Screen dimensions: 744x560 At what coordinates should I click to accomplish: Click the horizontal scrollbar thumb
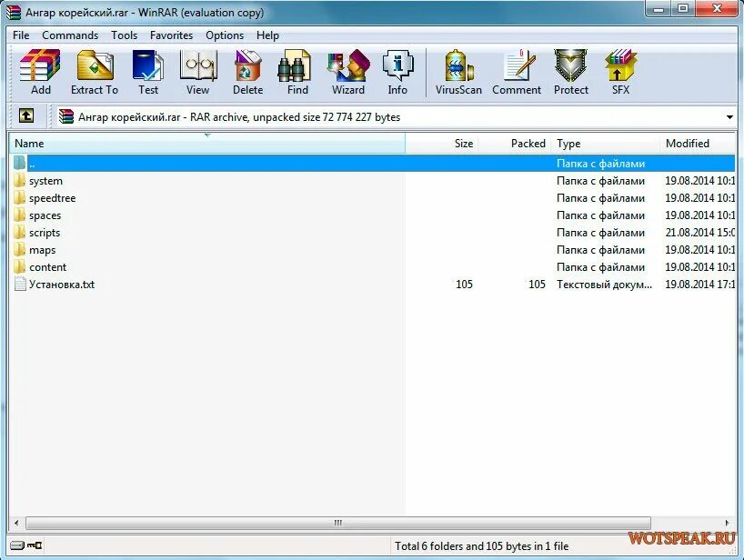tap(337, 523)
